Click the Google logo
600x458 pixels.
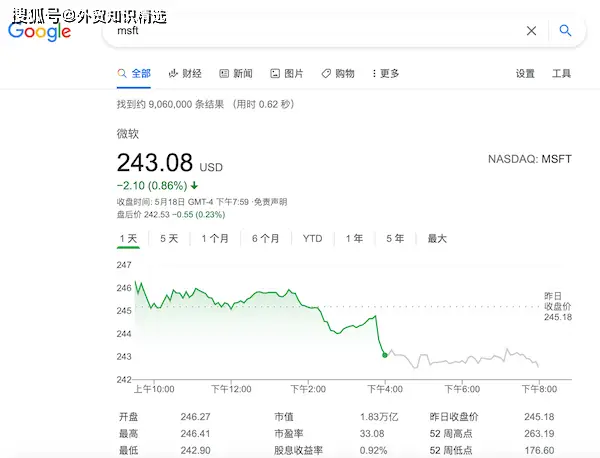pos(39,31)
